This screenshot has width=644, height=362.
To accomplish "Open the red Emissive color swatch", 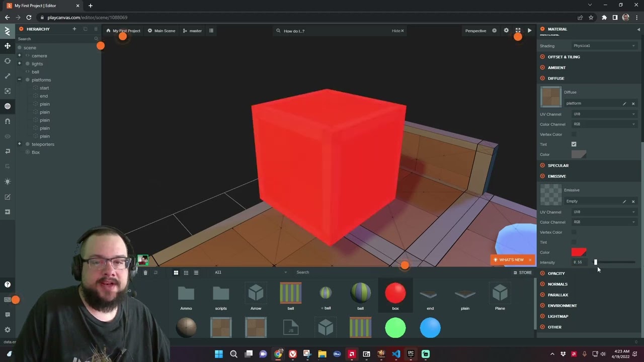I will tap(579, 252).
